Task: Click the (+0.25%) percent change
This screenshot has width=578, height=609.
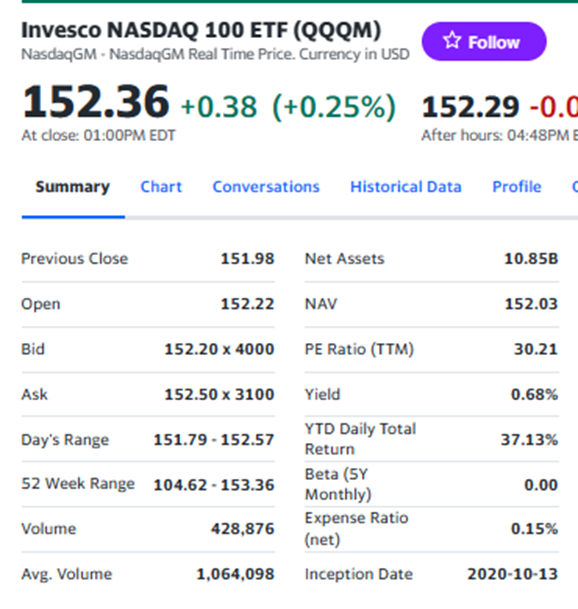Action: pyautogui.click(x=334, y=107)
